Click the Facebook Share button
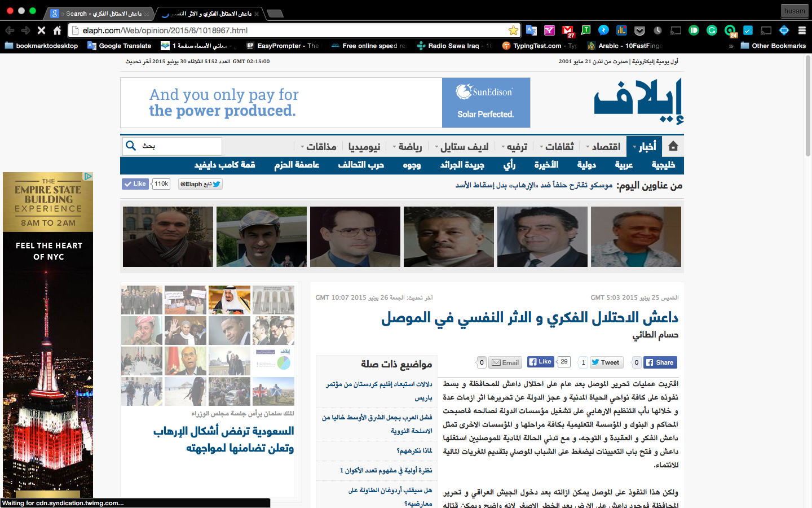The width and height of the screenshot is (812, 508). [660, 362]
